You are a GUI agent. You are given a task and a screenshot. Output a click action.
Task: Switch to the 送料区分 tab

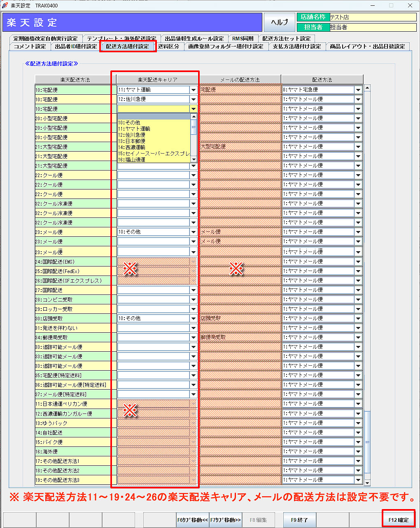click(169, 47)
